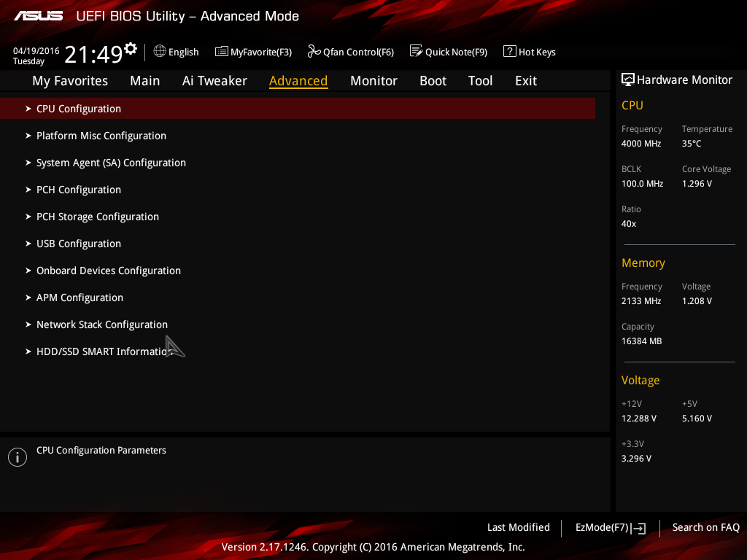747x560 pixels.
Task: Expand Platform Misc Configuration
Action: click(298, 136)
